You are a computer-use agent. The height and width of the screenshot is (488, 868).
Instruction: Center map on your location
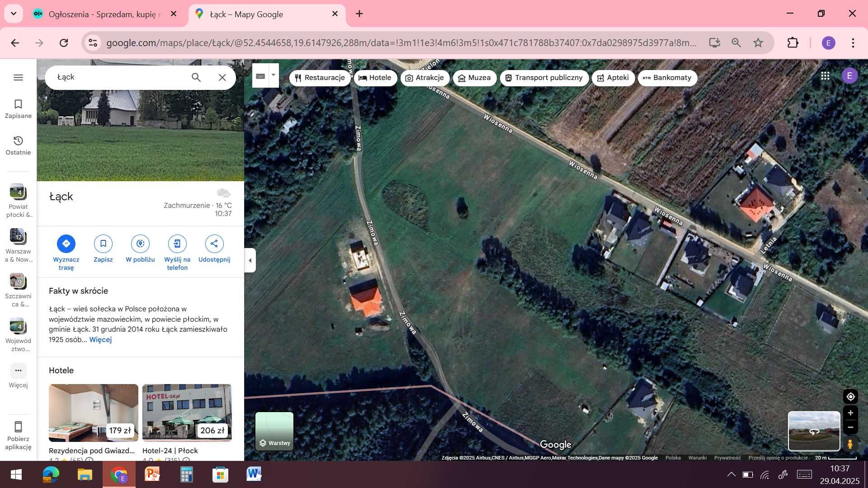tap(850, 397)
